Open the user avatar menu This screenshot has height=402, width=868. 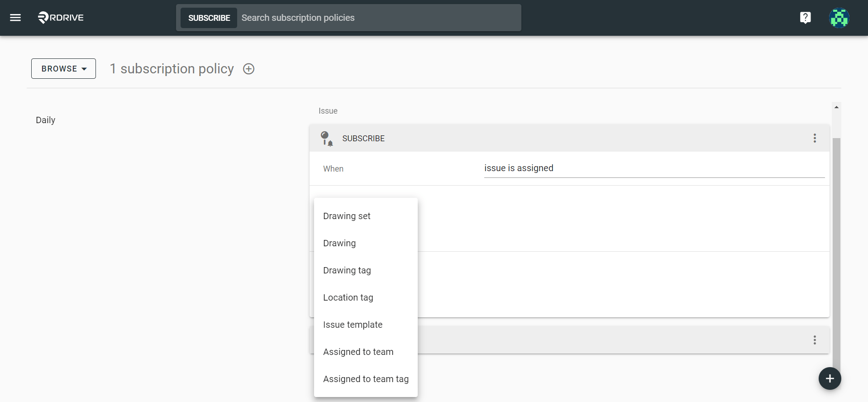[839, 18]
